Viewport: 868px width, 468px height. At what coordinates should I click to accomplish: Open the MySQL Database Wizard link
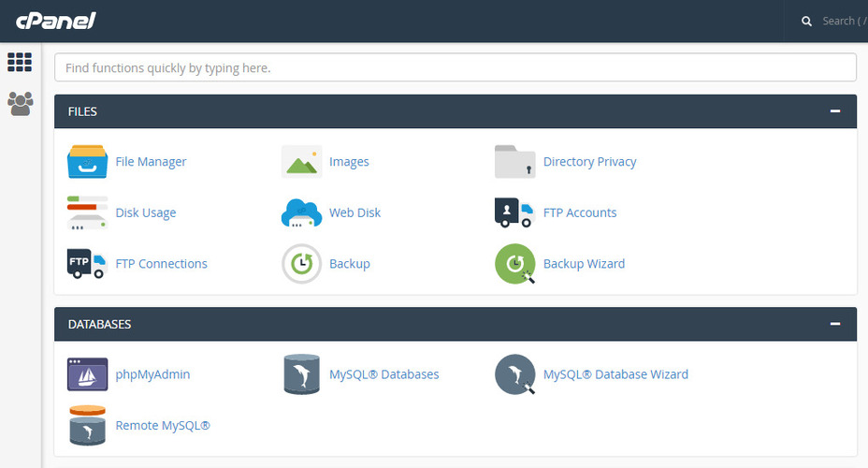click(x=615, y=374)
